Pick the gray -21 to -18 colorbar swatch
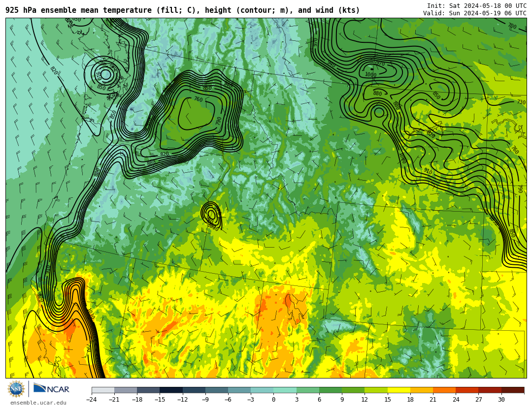This screenshot has height=409, width=532. pos(126,390)
